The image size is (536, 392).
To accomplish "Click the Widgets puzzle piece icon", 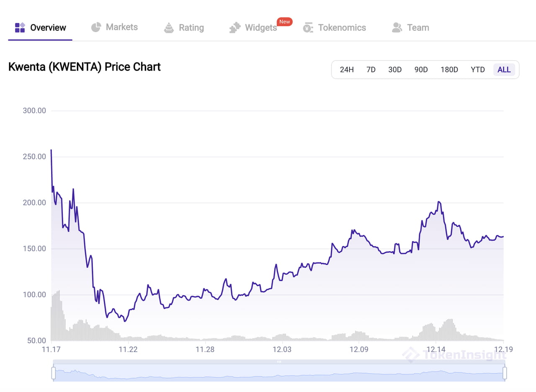I will tap(235, 28).
